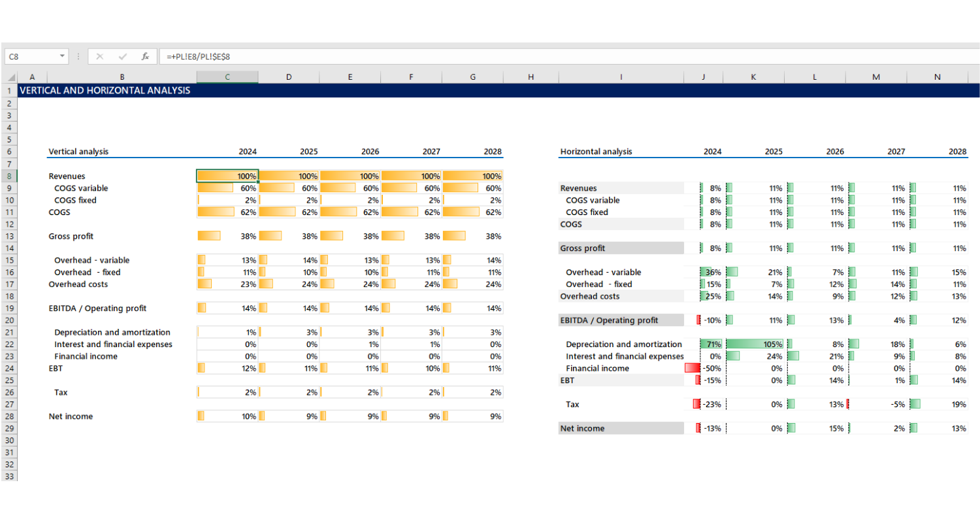The width and height of the screenshot is (980, 523).
Task: Select column C header
Action: point(227,76)
